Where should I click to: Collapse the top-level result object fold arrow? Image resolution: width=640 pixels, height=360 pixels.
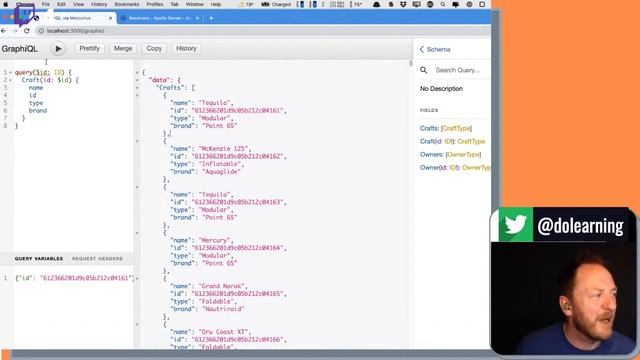(137, 72)
